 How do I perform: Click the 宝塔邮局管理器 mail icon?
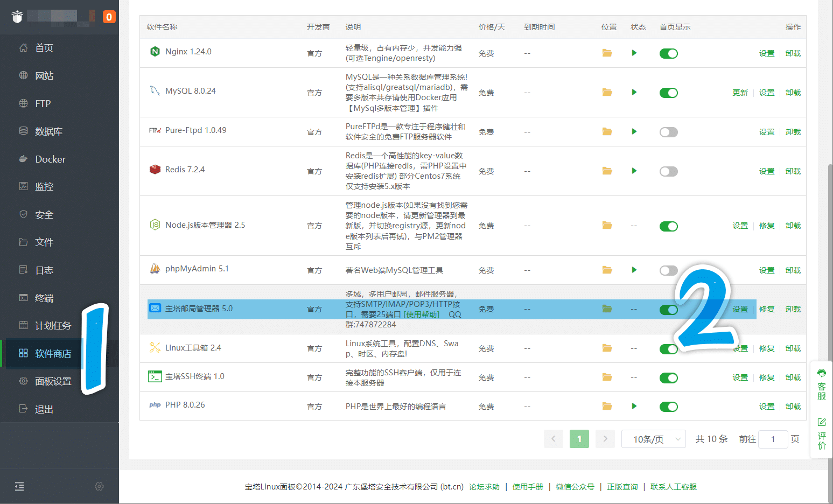pos(155,308)
